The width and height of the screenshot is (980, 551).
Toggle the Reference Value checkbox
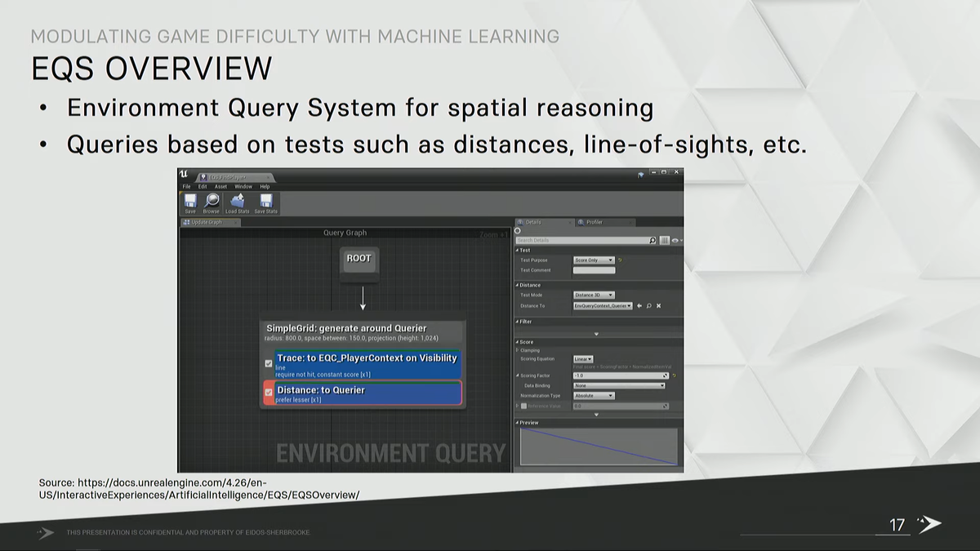point(523,406)
